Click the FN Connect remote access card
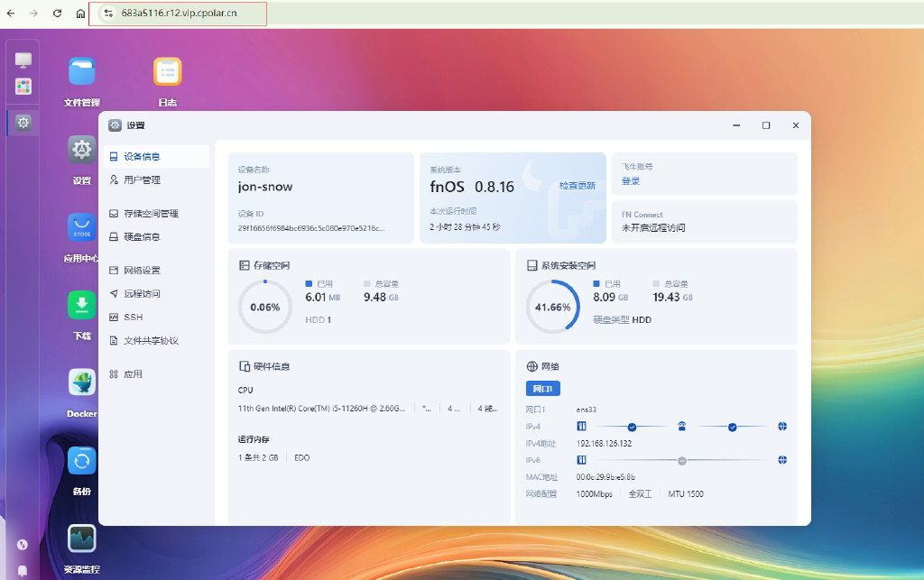The width and height of the screenshot is (924, 580). [x=704, y=221]
